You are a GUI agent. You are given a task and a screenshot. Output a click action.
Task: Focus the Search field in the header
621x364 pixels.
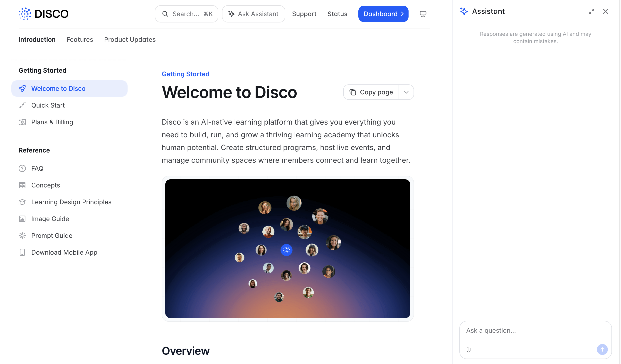click(x=187, y=14)
